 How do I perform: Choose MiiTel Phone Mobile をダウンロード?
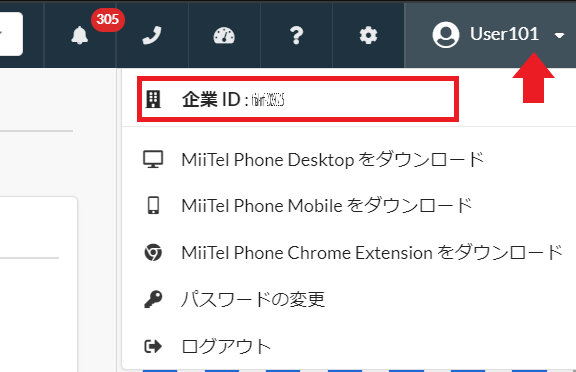click(x=327, y=206)
